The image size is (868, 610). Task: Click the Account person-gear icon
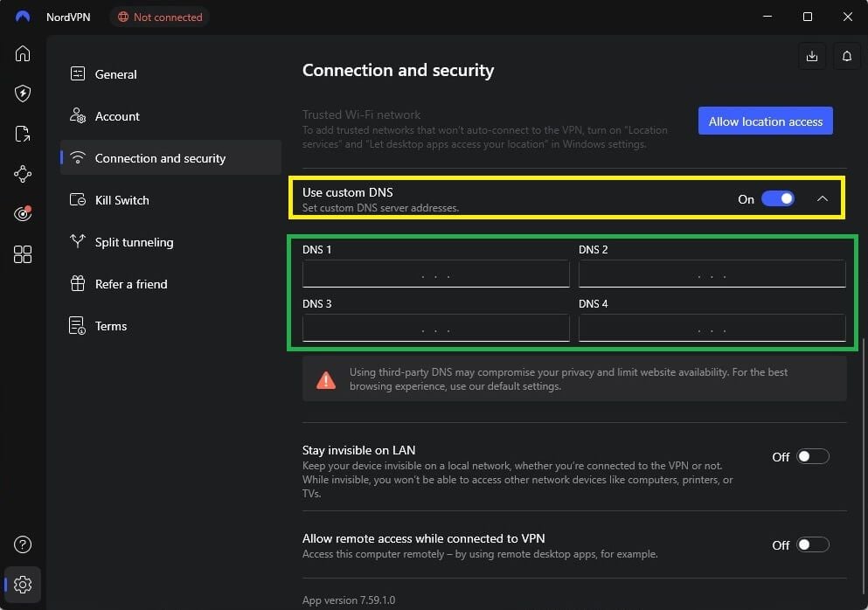pos(78,115)
